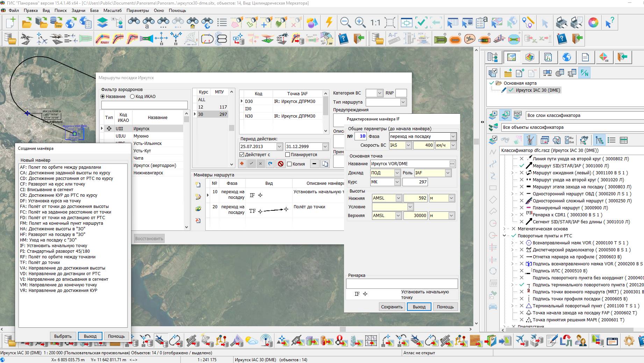Select TF: Полёт до точки in maneuver list
The width and height of the screenshot is (644, 363).
(x=40, y=263)
